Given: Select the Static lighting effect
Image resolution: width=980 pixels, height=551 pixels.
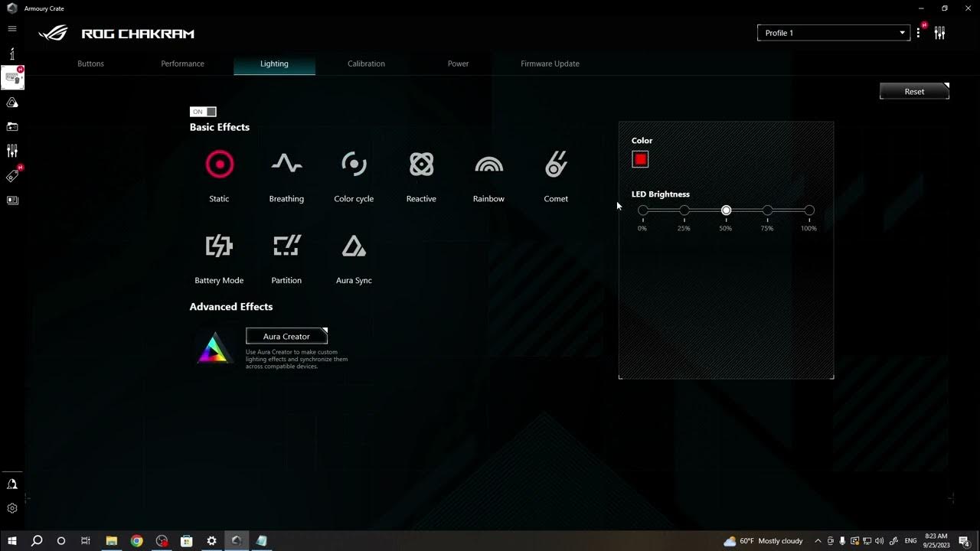Looking at the screenshot, I should point(219,165).
